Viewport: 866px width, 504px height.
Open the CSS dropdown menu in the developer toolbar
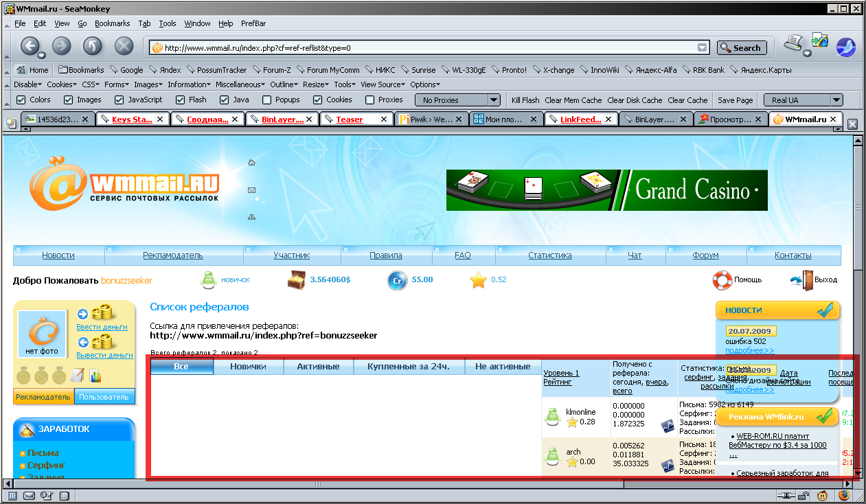click(91, 84)
